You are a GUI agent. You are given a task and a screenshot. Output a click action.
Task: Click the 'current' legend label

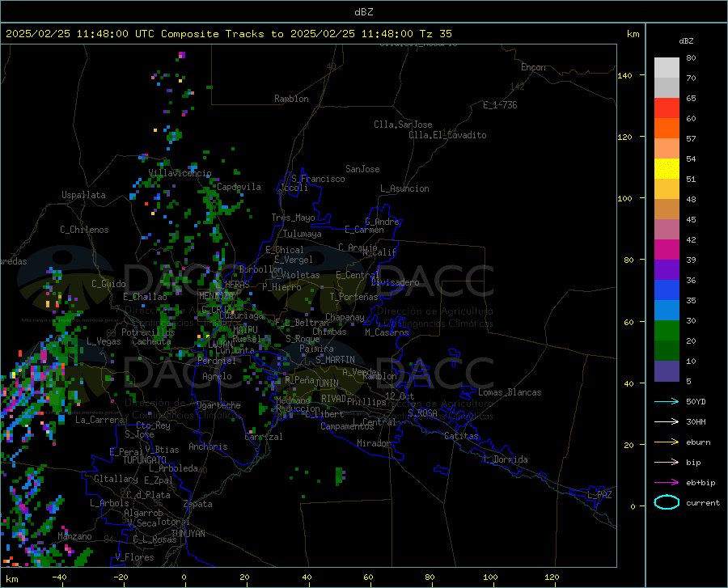point(703,502)
